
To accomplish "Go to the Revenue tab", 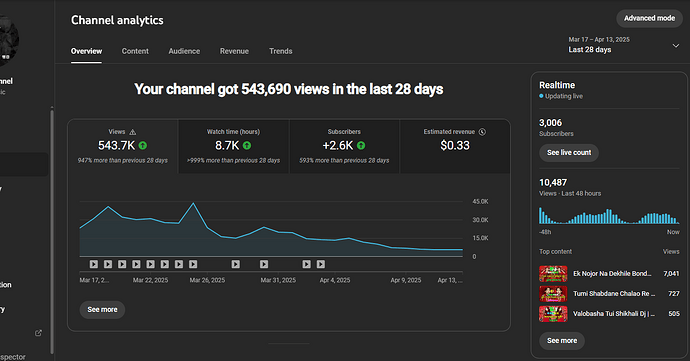I will point(234,51).
